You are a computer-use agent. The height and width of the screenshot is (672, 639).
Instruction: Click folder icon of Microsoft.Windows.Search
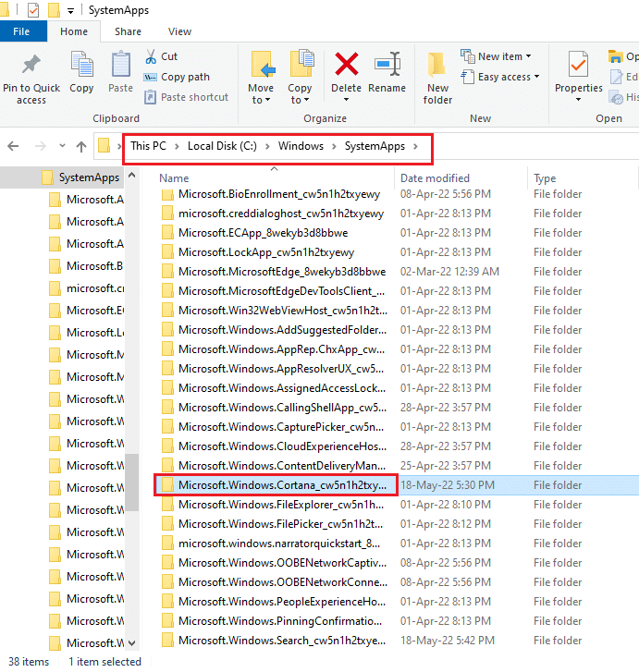click(167, 641)
